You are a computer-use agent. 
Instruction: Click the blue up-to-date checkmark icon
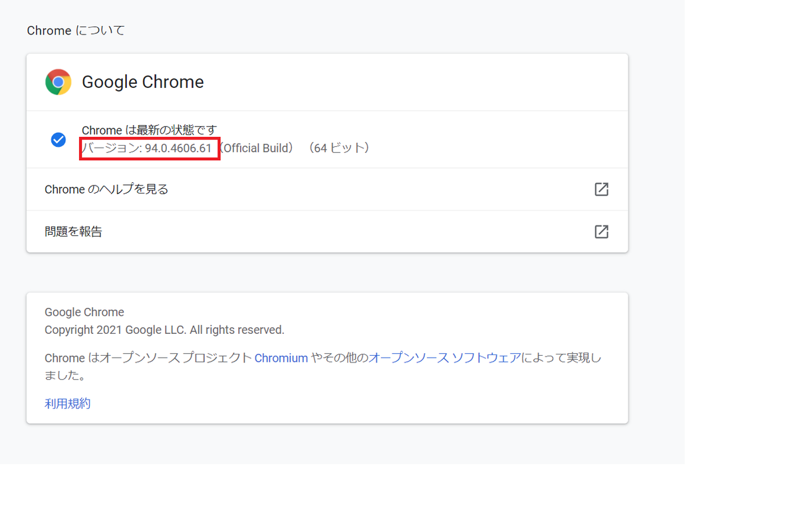[59, 140]
